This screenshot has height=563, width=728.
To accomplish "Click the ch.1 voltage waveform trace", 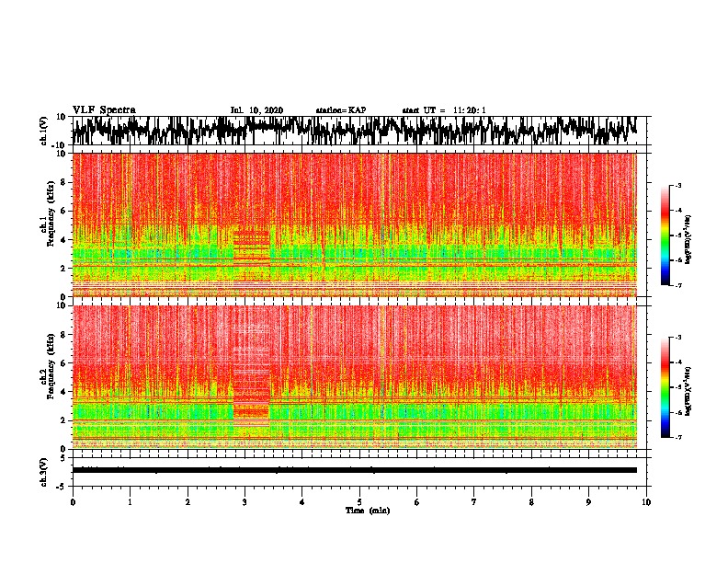I will pos(355,131).
